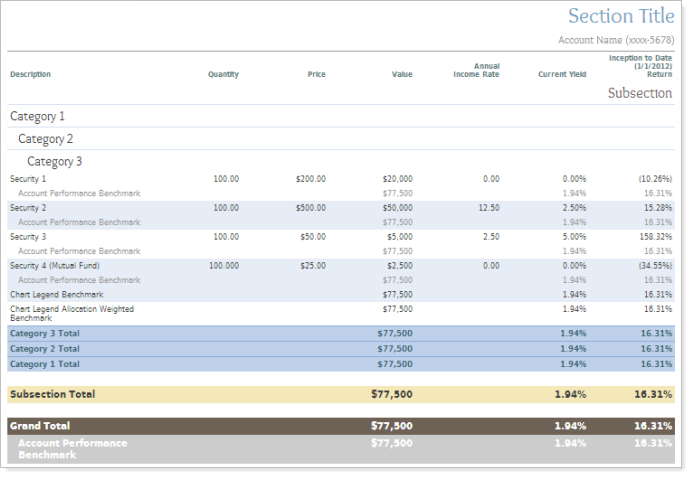This screenshot has width=691, height=477.
Task: Click the Section Title heading
Action: [620, 16]
